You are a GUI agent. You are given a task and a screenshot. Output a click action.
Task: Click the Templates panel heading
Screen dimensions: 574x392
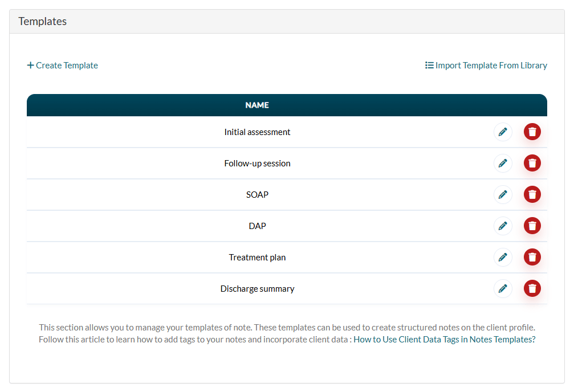(x=42, y=21)
